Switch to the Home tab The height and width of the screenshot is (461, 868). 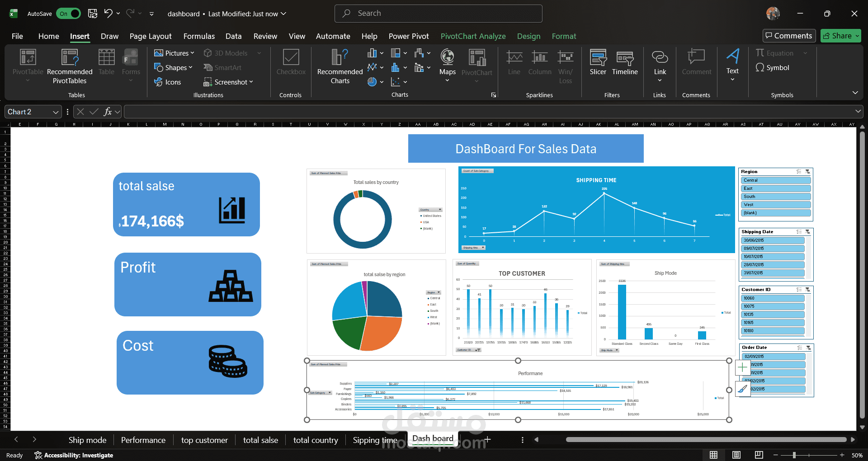click(48, 36)
